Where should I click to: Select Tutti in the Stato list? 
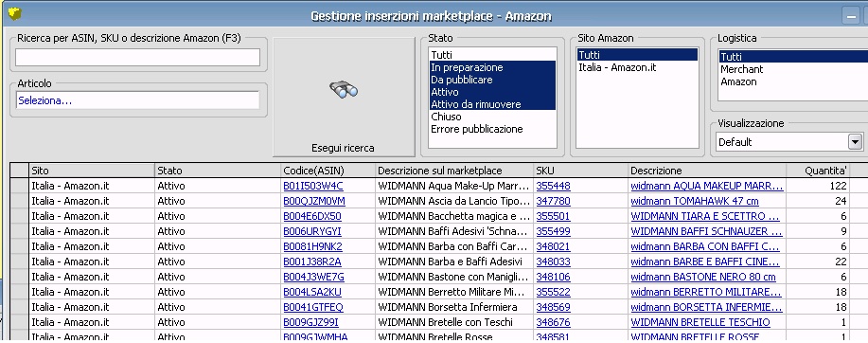[x=492, y=55]
